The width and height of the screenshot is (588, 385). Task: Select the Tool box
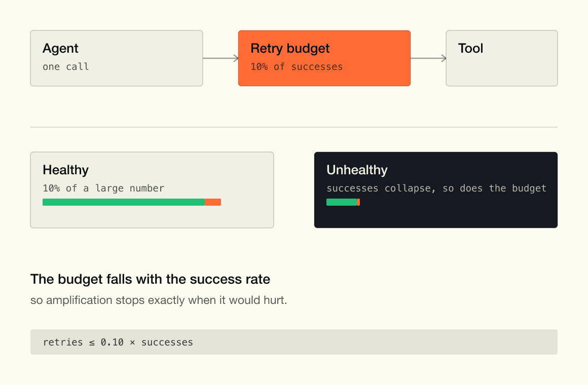[x=502, y=58]
